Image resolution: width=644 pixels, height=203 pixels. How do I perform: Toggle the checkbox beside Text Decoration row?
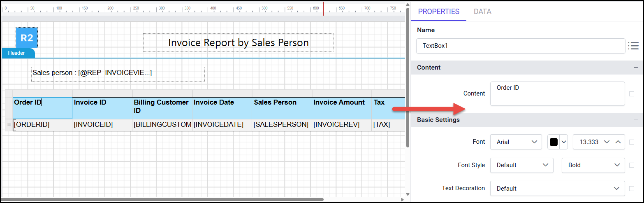pos(632,189)
